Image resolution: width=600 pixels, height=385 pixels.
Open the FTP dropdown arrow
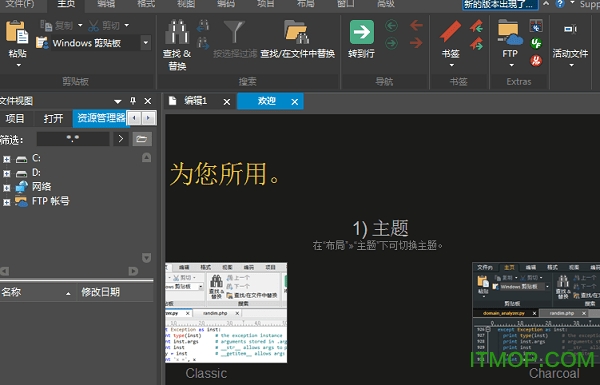(511, 65)
